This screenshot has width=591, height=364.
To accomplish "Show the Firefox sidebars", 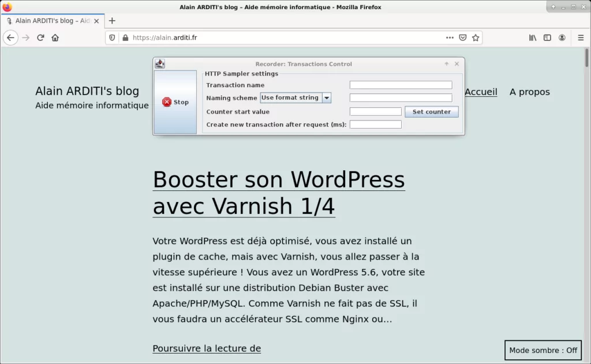I will tap(547, 37).
